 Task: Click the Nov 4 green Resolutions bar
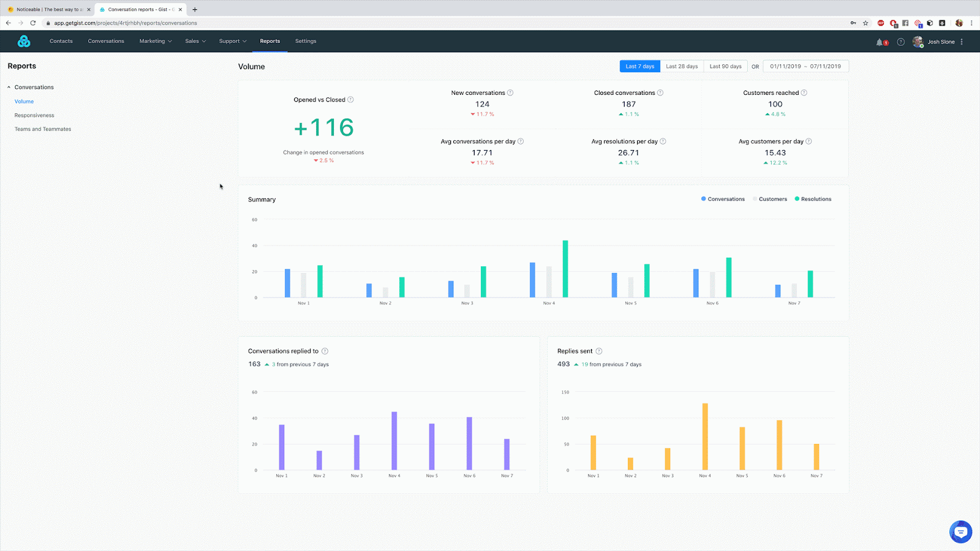tap(565, 269)
